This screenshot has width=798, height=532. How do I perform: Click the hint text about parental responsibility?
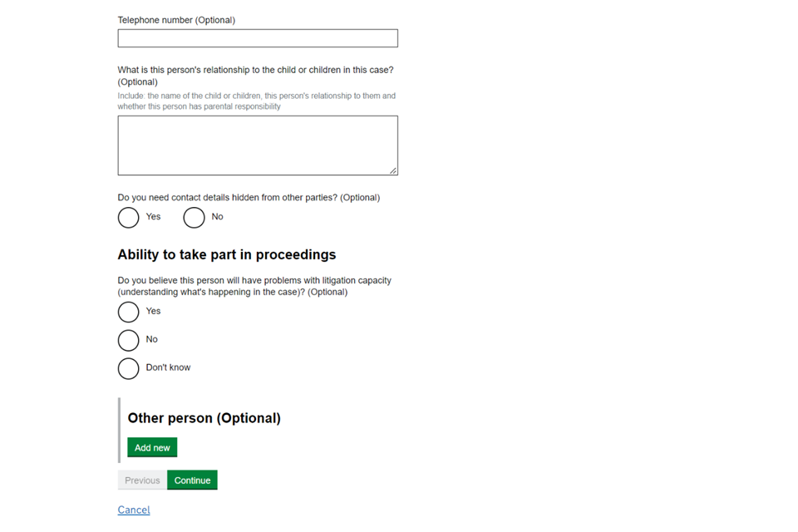point(256,101)
